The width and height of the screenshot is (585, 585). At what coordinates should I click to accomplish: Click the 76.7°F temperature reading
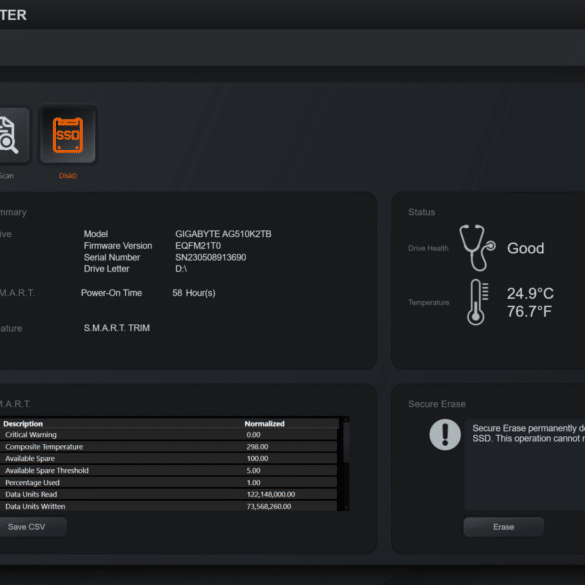pos(529,312)
